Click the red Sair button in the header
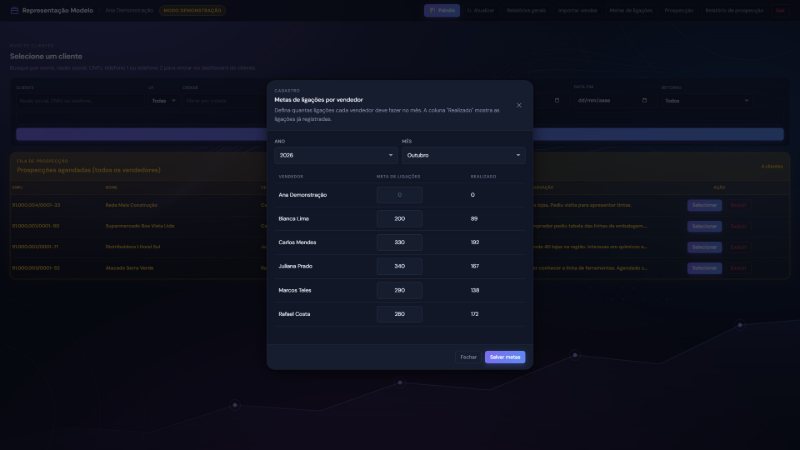Image resolution: width=800 pixels, height=450 pixels. tap(780, 10)
